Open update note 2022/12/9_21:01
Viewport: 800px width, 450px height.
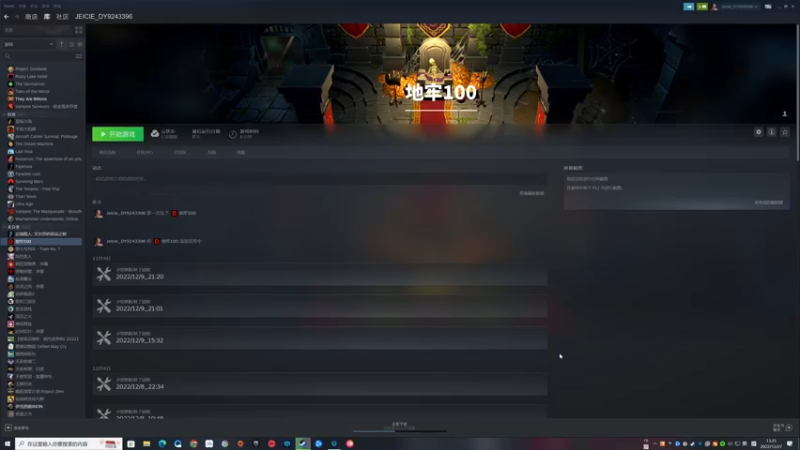point(320,306)
